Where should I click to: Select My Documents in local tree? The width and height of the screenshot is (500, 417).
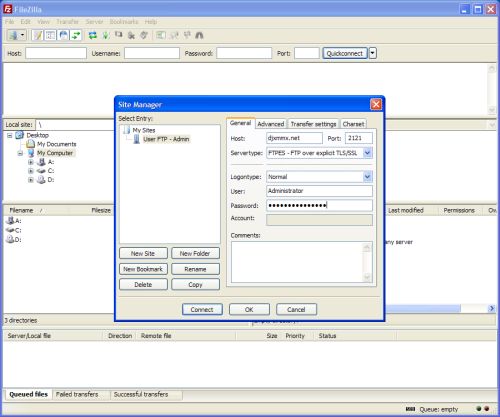(x=56, y=144)
